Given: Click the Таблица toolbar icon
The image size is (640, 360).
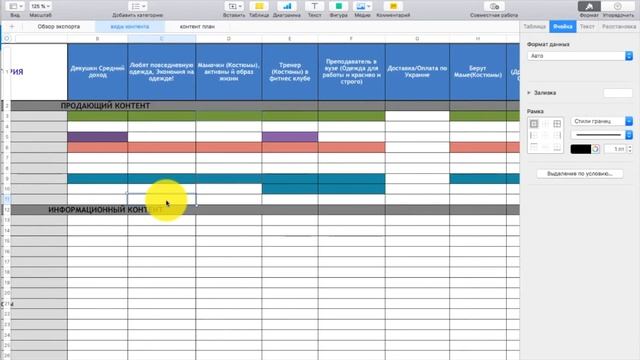Looking at the screenshot, I should click(259, 7).
